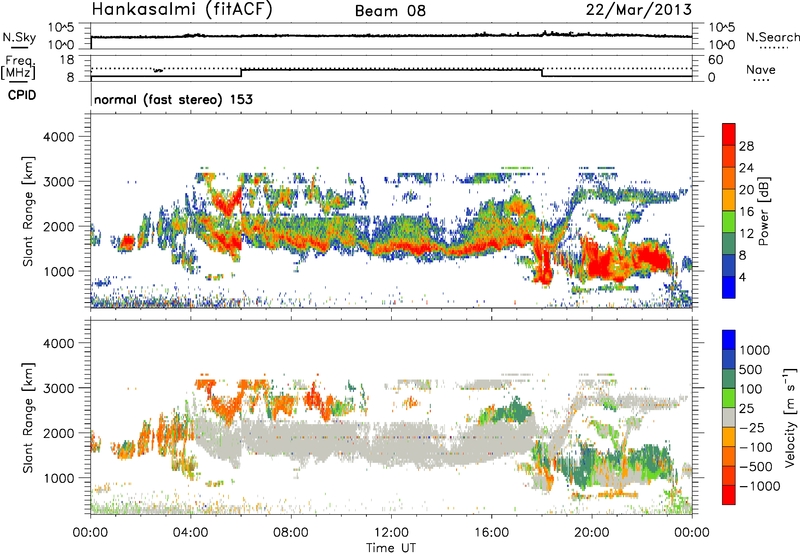Click the '28' value on the power colorbar
Screen dimensions: 800x554
pyautogui.click(x=746, y=146)
